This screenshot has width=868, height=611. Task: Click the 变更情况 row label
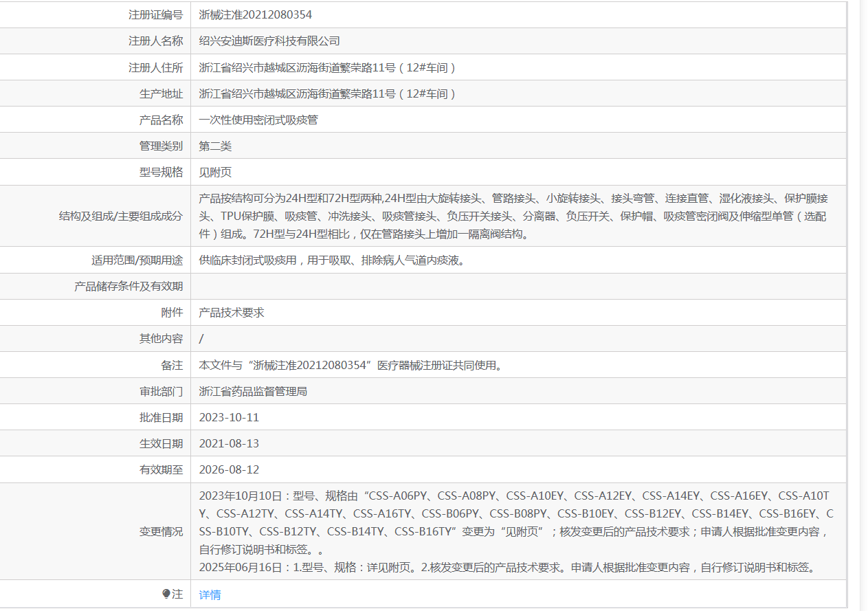coord(162,531)
